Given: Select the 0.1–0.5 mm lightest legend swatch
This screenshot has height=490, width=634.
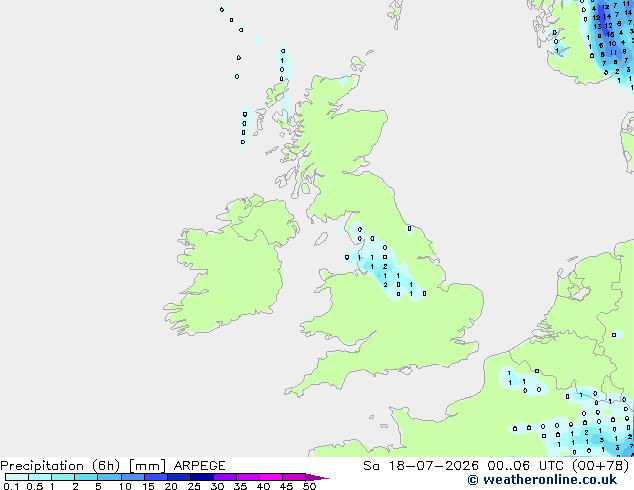Looking at the screenshot, I should point(17,477).
